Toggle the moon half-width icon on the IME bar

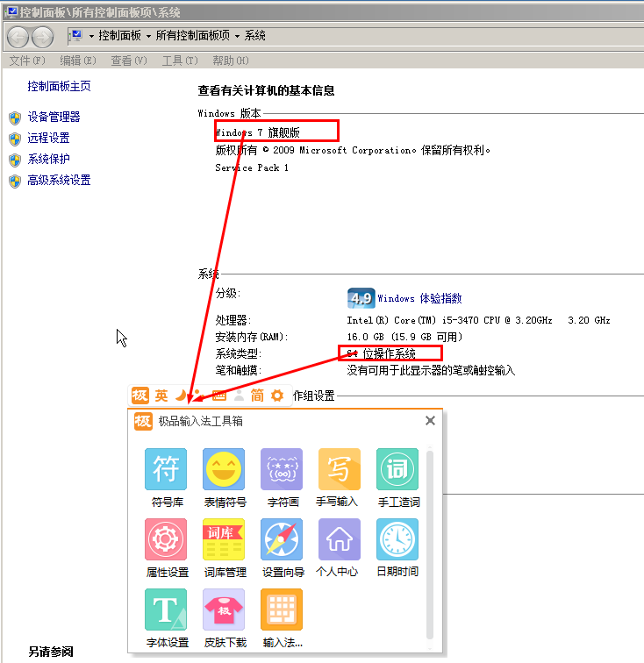181,396
